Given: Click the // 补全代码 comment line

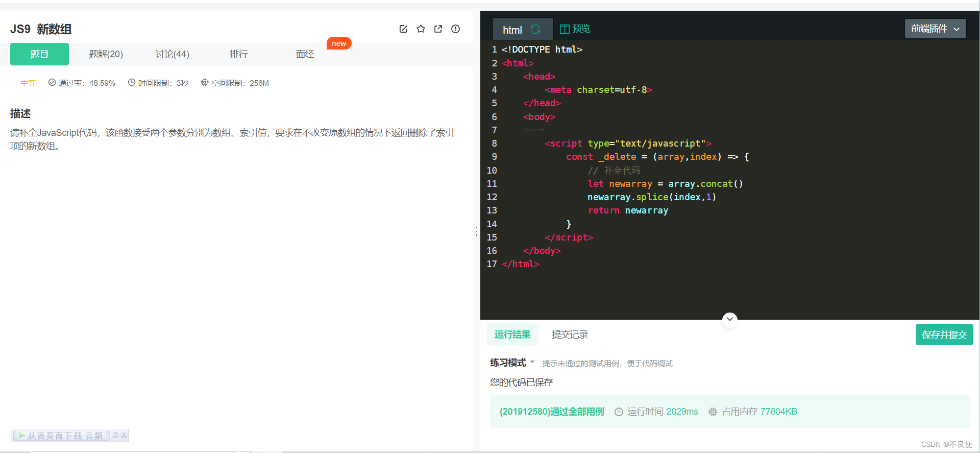Looking at the screenshot, I should (614, 170).
